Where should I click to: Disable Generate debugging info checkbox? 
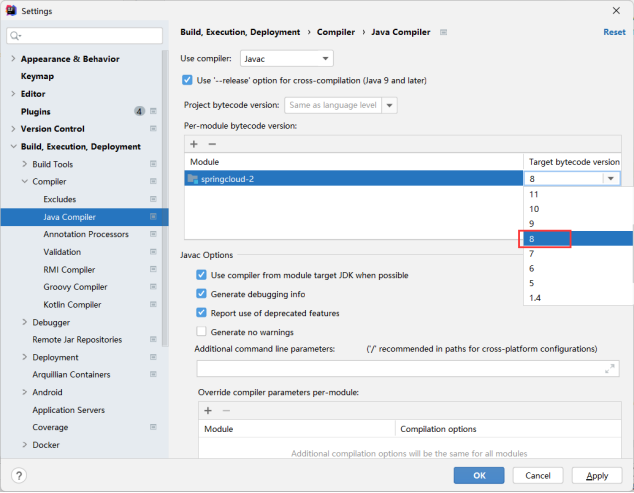pyautogui.click(x=202, y=294)
